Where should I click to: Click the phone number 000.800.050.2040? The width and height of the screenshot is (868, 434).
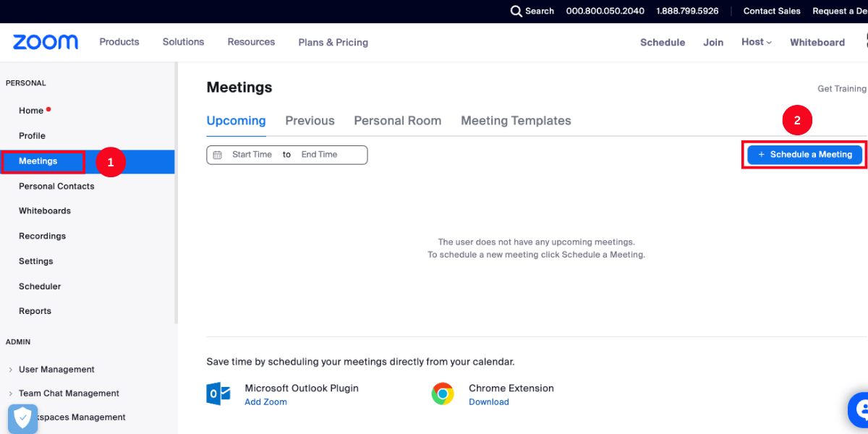(605, 11)
